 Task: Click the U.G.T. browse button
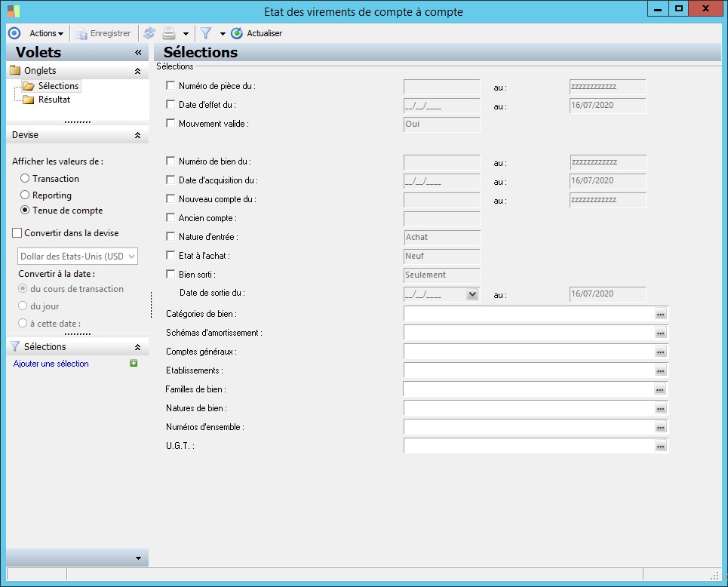pos(660,447)
